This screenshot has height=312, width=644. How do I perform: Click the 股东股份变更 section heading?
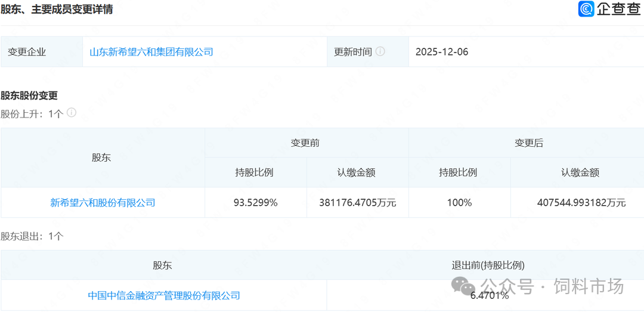pyautogui.click(x=29, y=96)
